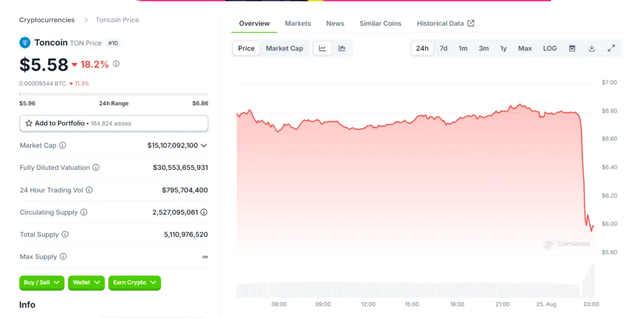Switch to the Markets tab

point(297,23)
